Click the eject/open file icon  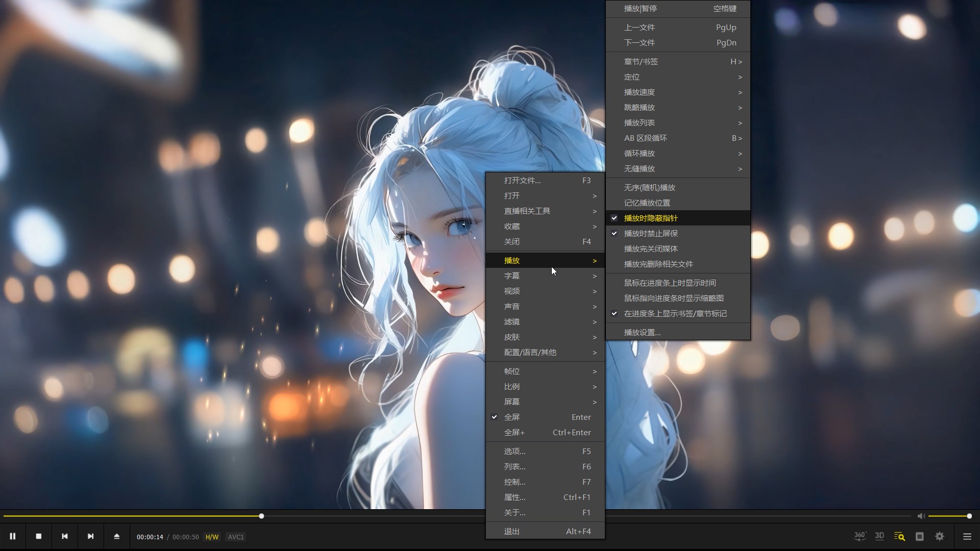pos(117,536)
